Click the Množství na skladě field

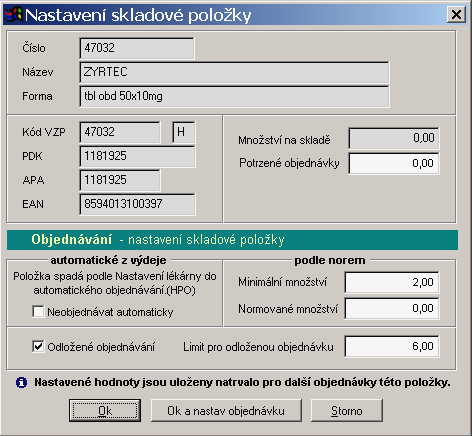click(x=394, y=138)
